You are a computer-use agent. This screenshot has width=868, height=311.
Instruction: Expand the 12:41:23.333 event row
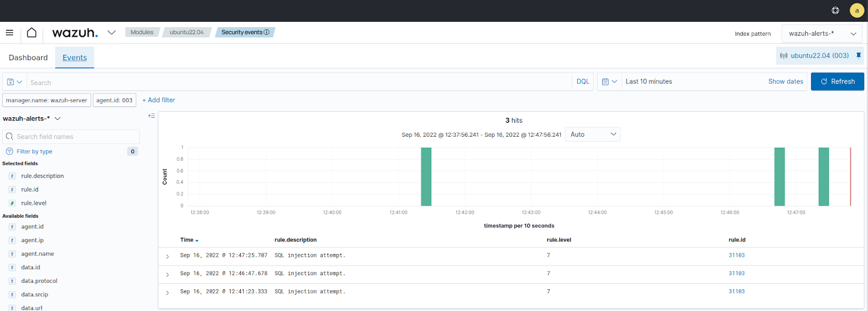(x=167, y=293)
